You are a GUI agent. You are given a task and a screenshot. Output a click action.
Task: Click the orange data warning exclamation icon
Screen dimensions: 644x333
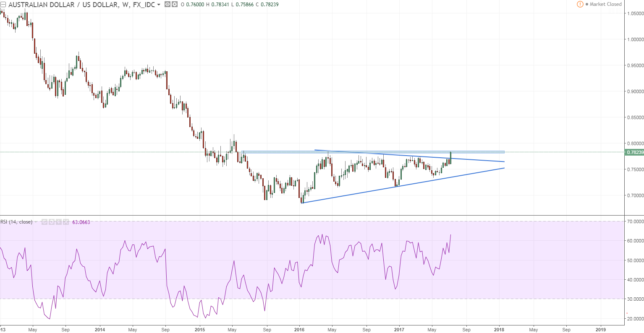tap(580, 4)
